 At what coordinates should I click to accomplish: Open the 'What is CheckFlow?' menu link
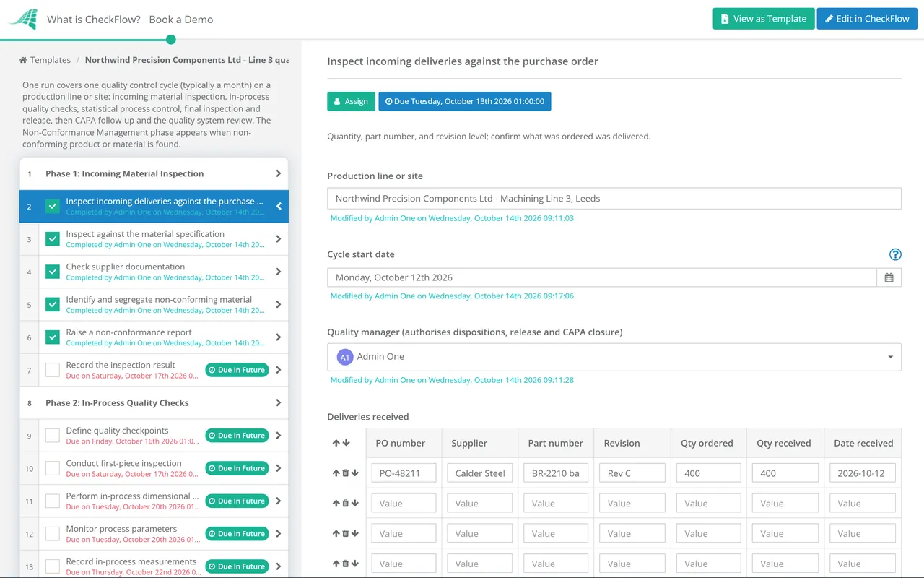94,20
